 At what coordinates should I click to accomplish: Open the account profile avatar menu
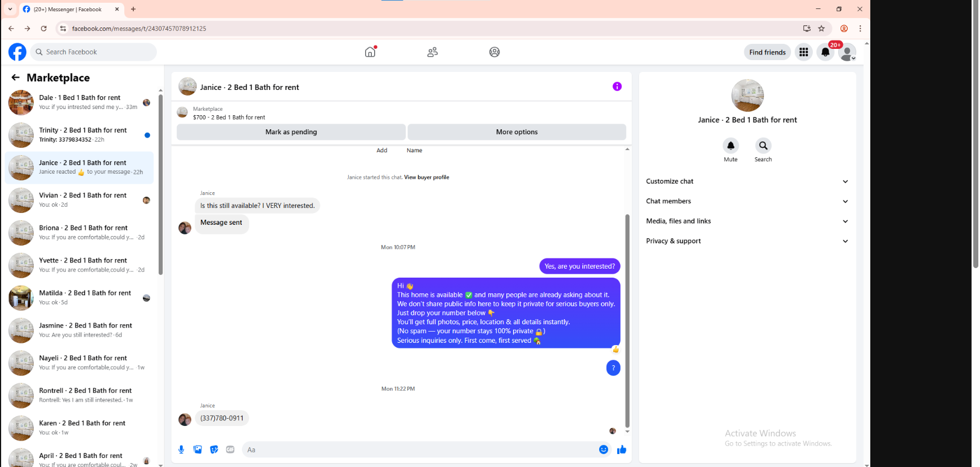coord(847,52)
